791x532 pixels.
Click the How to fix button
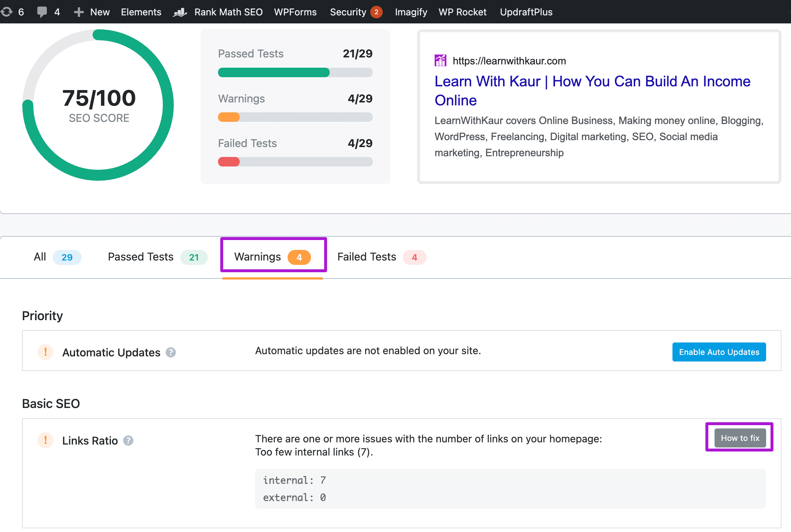(x=740, y=438)
